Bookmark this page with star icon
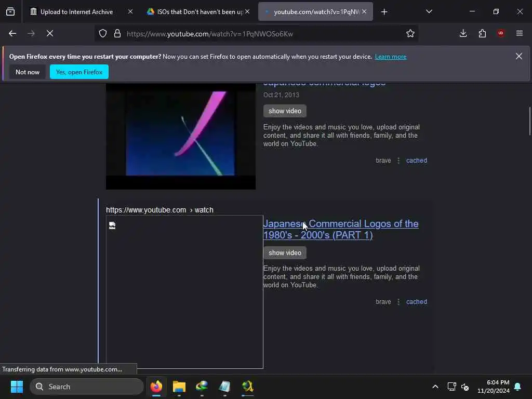 [410, 34]
